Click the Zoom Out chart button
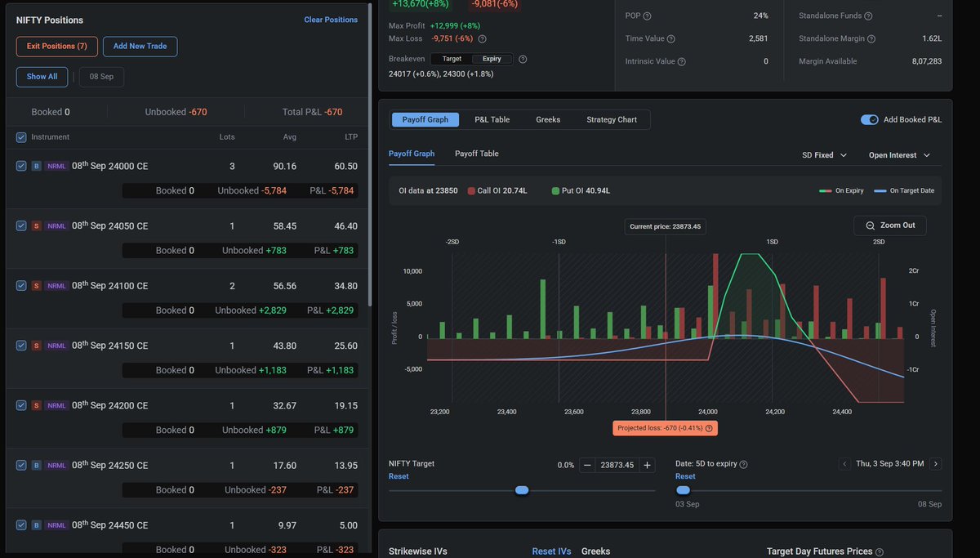Screen dimensions: 980x558 890,225
